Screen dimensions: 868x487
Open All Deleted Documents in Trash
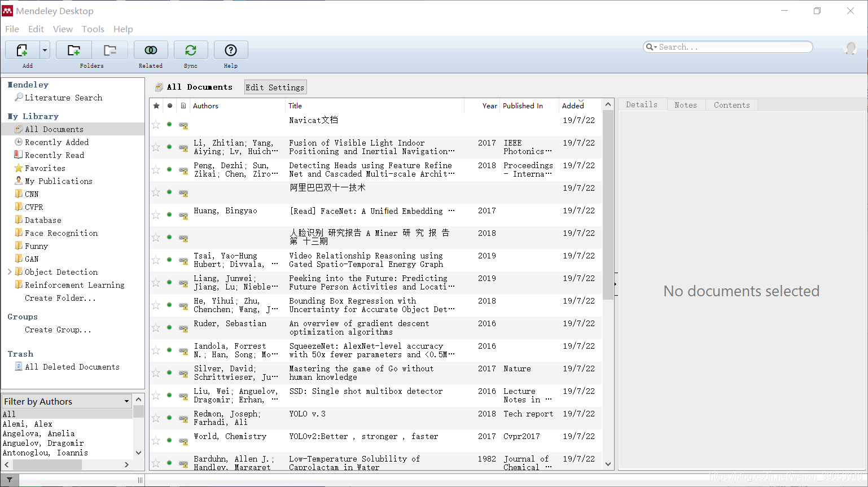coord(72,367)
